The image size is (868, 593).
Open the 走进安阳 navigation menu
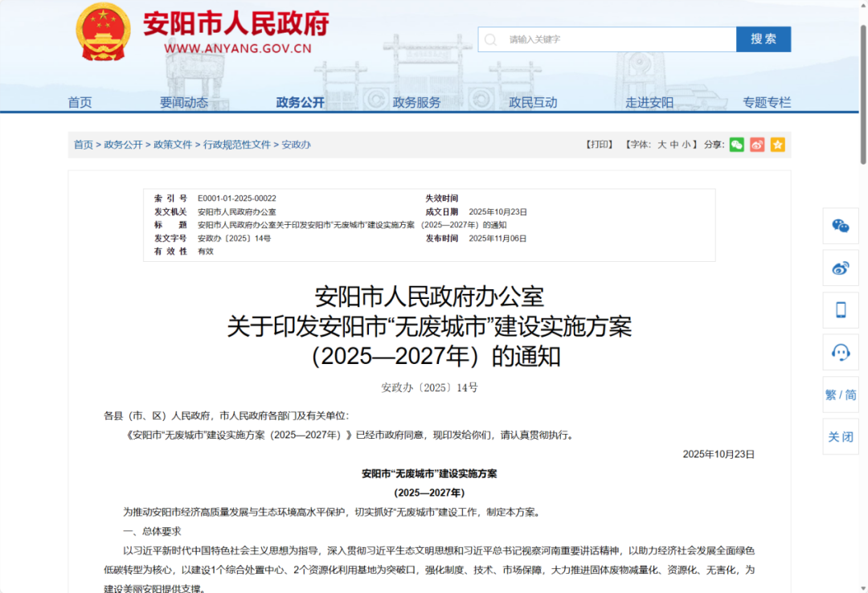tap(649, 102)
